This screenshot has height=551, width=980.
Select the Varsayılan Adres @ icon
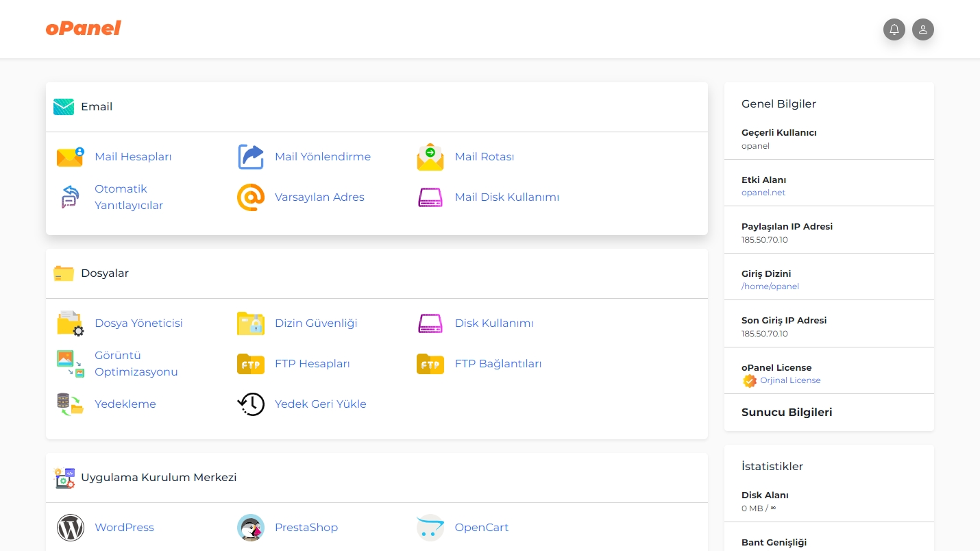tap(251, 197)
